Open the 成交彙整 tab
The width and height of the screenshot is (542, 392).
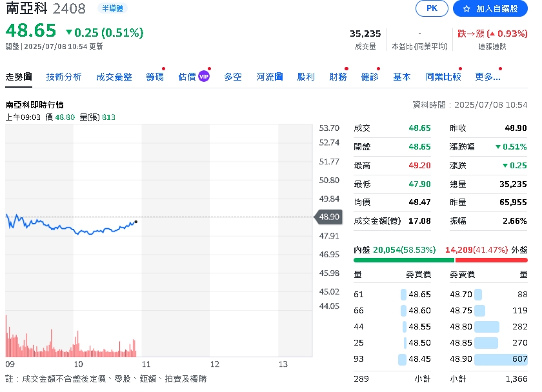(114, 77)
